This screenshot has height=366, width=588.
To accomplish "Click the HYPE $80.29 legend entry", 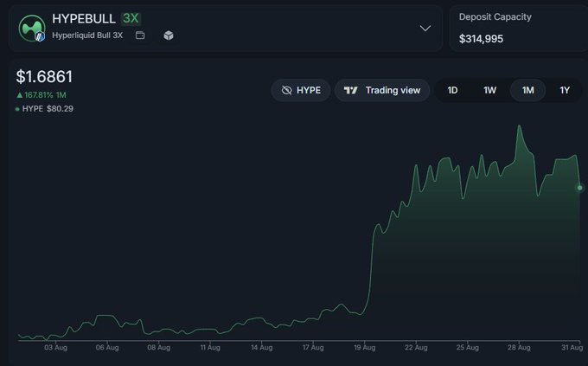I will 44,109.
